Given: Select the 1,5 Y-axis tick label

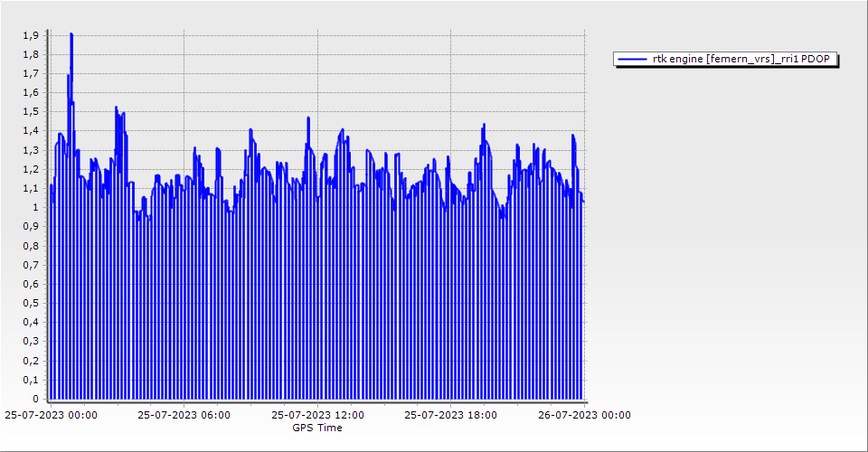Looking at the screenshot, I should (31, 112).
